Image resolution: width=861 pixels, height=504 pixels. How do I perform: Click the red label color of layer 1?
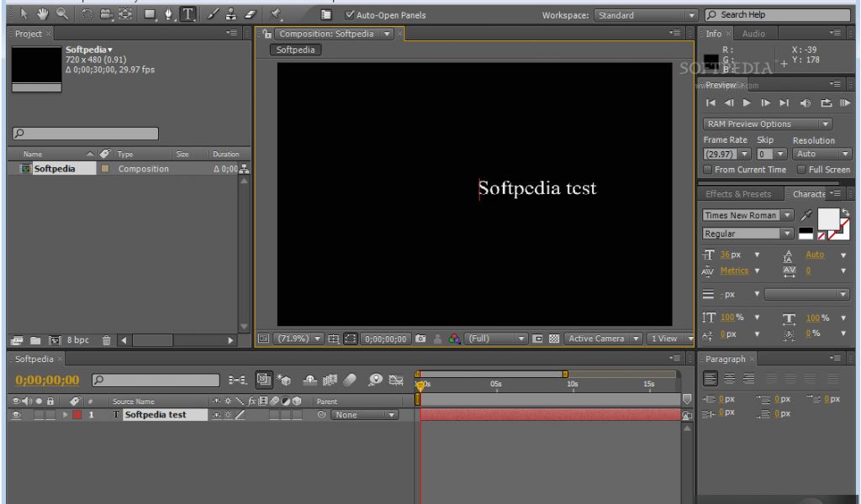(77, 415)
